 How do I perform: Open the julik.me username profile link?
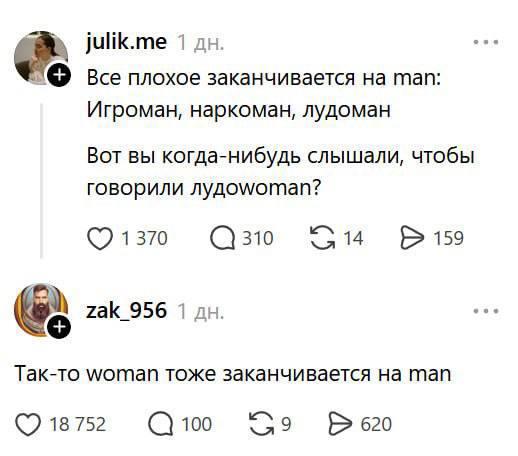coord(126,42)
